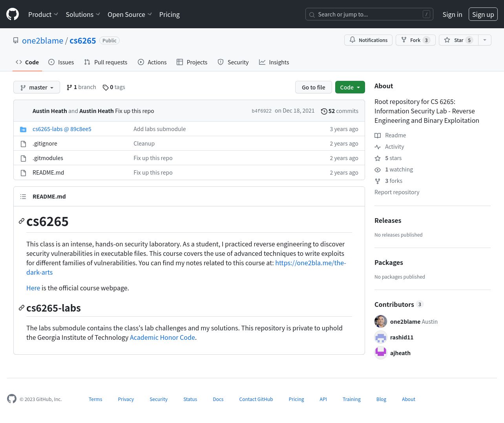Viewport: 504px width, 423px height.
Task: Open README outline list icon
Action: (23, 197)
